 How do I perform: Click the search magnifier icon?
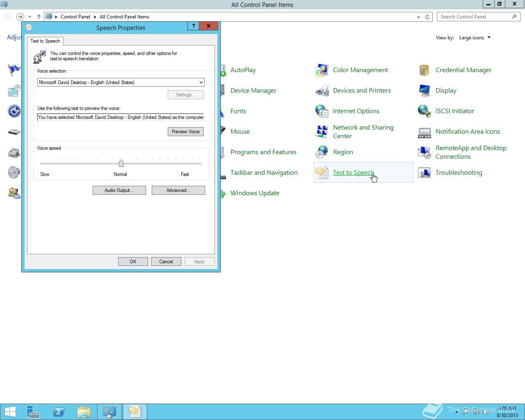[x=514, y=17]
